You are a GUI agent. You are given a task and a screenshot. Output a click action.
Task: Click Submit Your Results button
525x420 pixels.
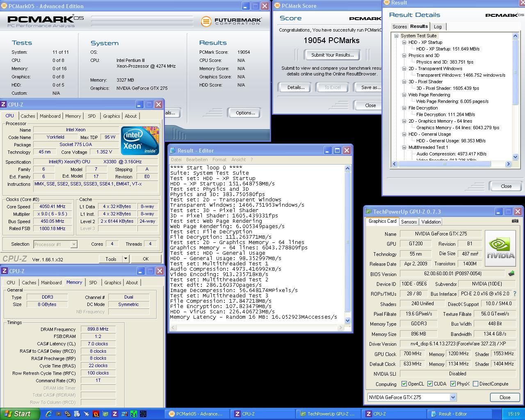point(332,55)
